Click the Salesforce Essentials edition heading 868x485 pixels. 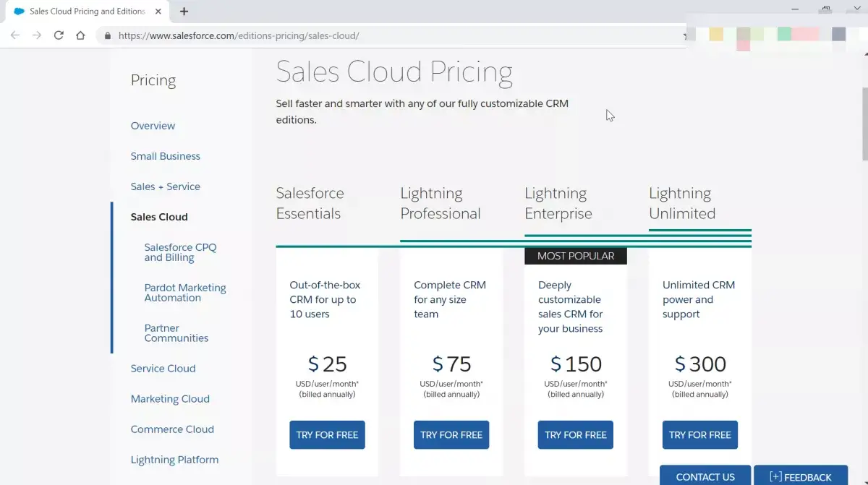click(310, 203)
